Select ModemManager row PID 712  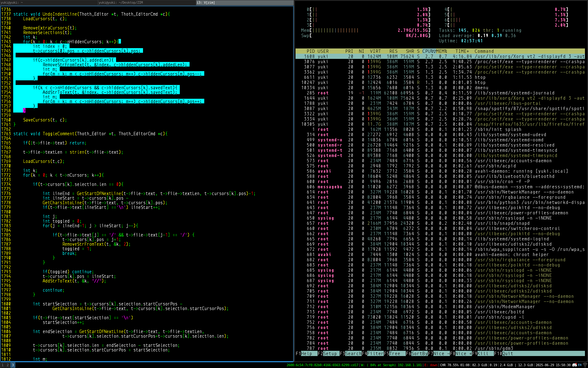[x=440, y=307]
